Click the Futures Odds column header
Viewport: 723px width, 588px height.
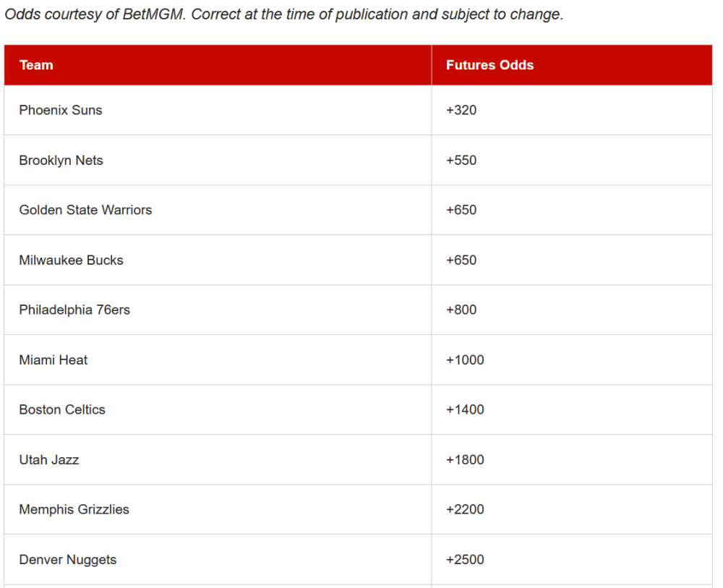(x=572, y=65)
